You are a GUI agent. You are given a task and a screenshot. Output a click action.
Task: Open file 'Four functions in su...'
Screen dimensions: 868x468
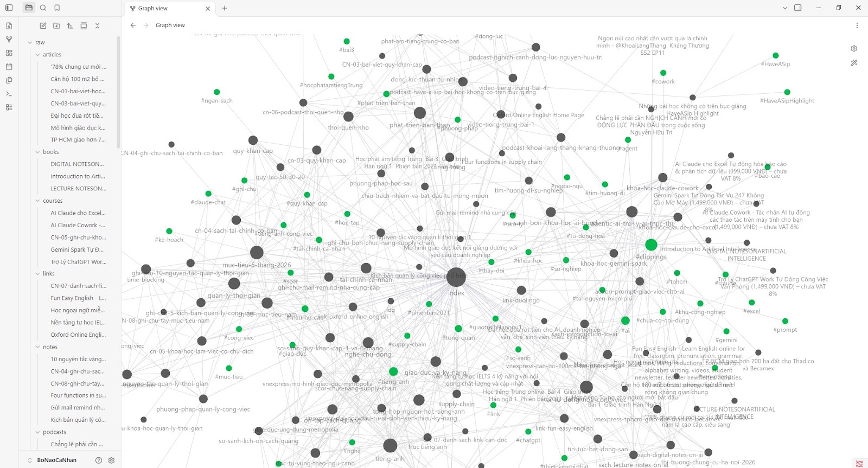pos(78,395)
